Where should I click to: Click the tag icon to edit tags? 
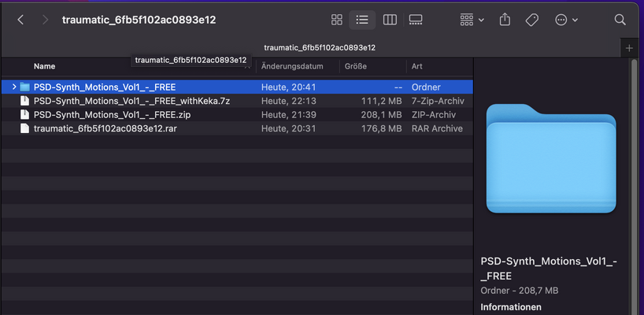(x=532, y=20)
